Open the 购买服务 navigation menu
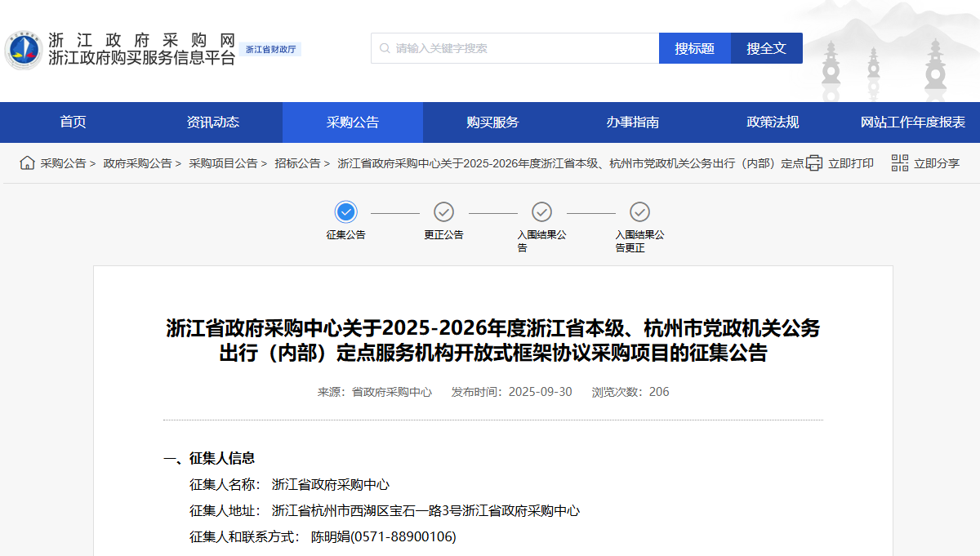Image resolution: width=980 pixels, height=556 pixels. coord(492,122)
